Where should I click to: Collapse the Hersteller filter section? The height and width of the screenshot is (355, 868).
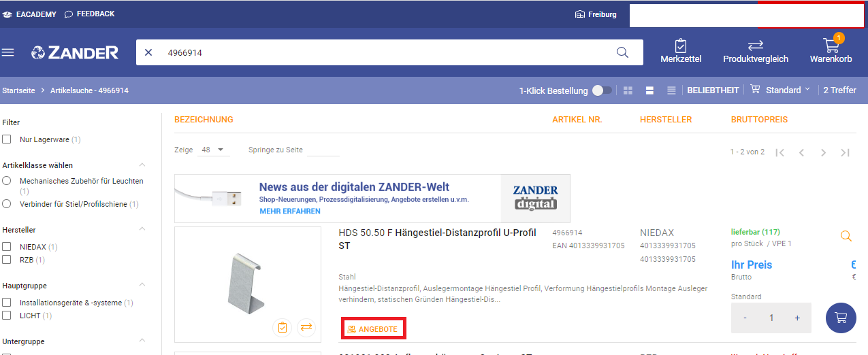point(142,229)
